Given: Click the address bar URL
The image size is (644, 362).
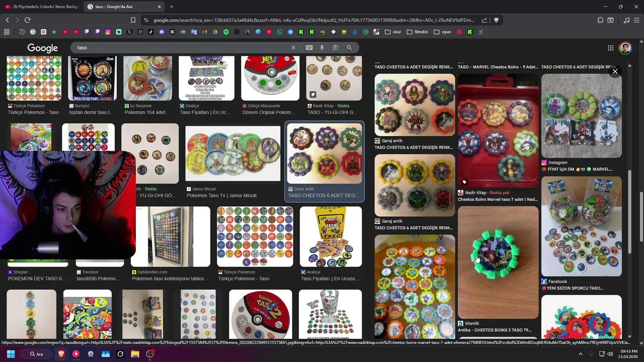Looking at the screenshot, I should (x=313, y=20).
